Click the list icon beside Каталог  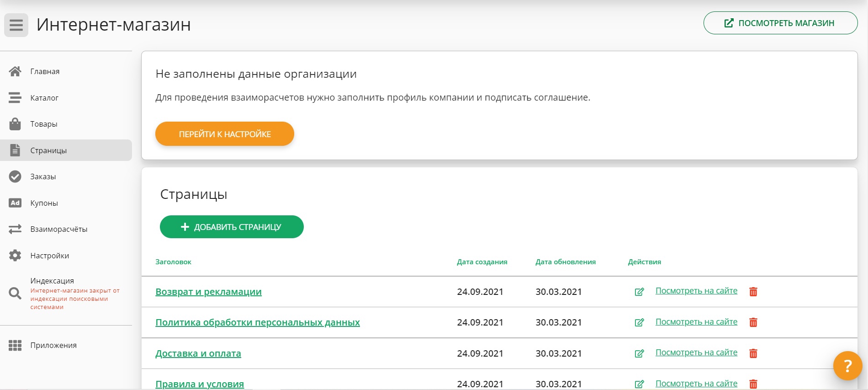tap(15, 98)
